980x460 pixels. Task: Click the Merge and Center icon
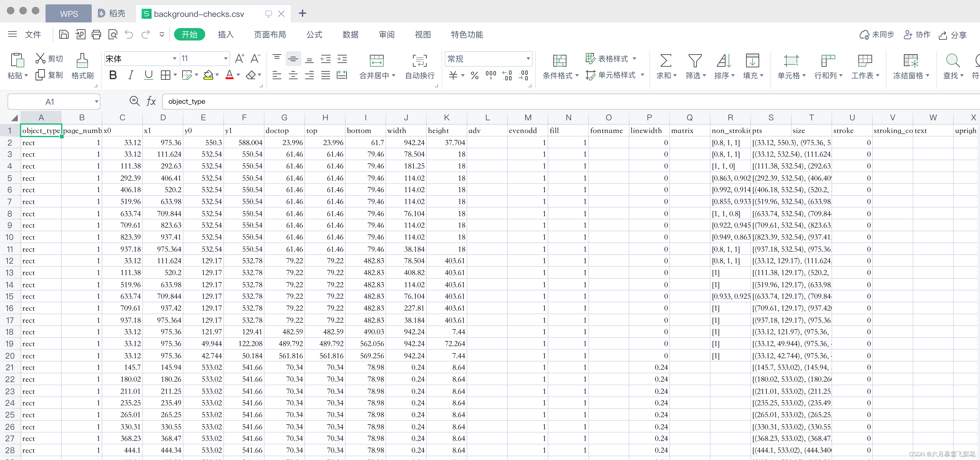[x=377, y=60]
